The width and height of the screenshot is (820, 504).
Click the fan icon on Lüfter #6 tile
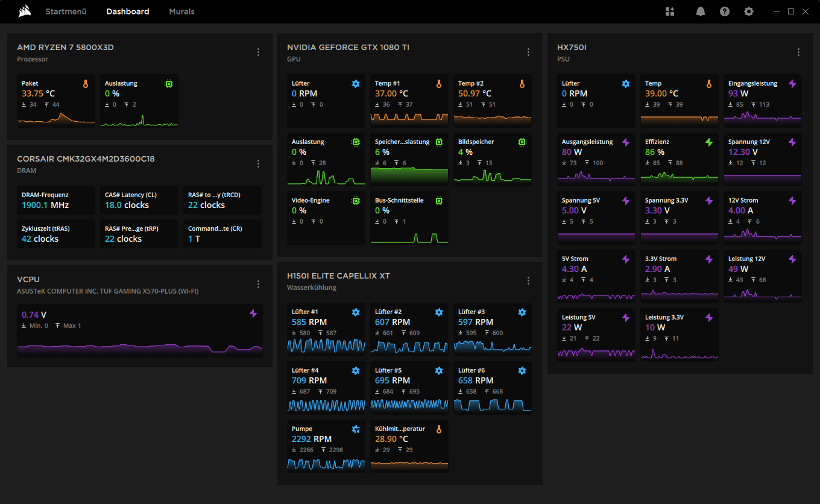click(522, 371)
